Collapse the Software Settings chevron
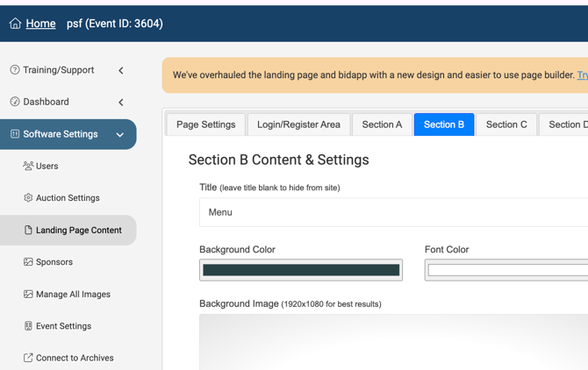The width and height of the screenshot is (588, 370). coord(120,135)
